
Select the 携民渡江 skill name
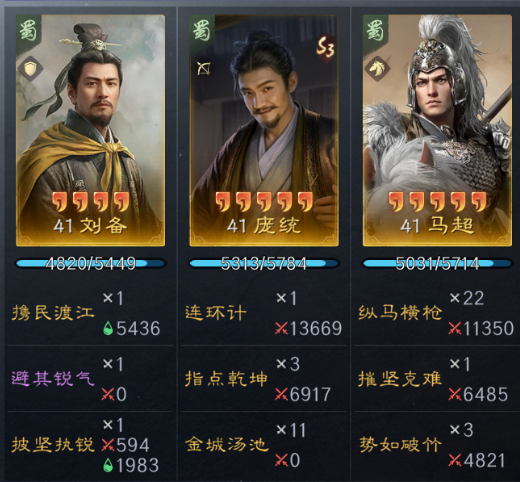click(x=53, y=313)
